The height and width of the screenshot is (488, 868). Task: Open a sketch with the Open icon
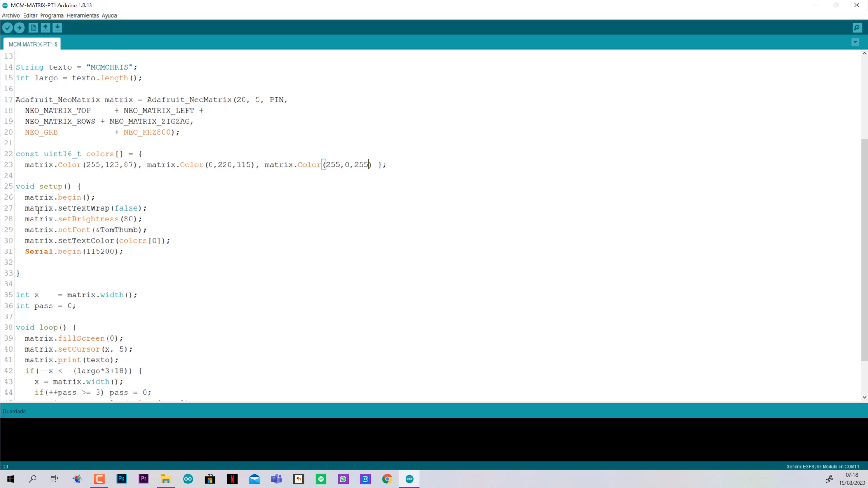coord(45,28)
